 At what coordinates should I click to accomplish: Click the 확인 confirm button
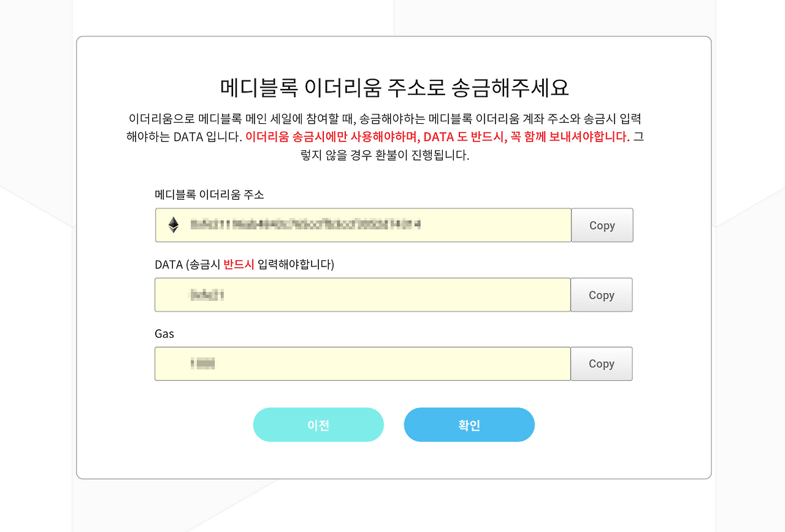[469, 424]
